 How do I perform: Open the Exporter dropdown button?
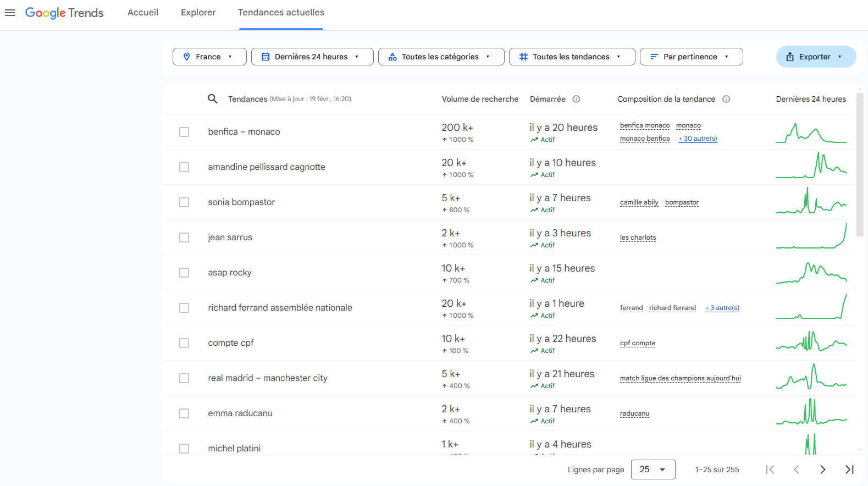pos(816,57)
